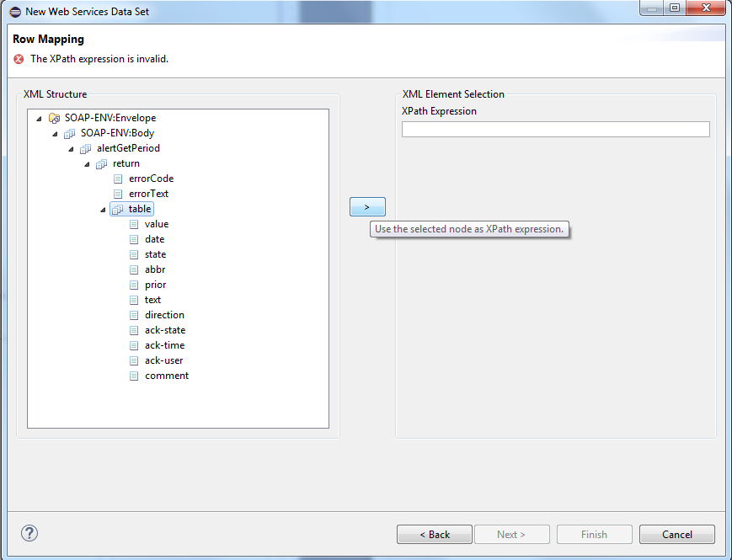The height and width of the screenshot is (560, 732).
Task: Select the table label in tree
Action: point(140,209)
